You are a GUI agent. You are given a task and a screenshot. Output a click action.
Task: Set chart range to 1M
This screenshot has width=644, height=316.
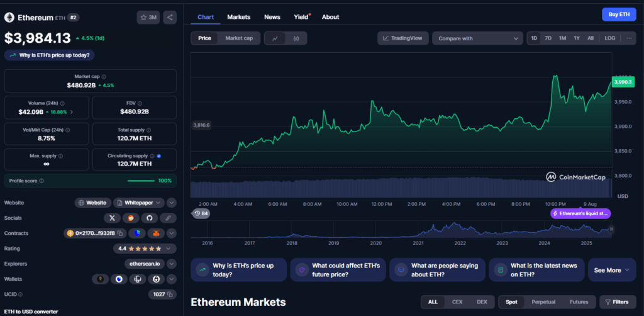[x=562, y=38]
